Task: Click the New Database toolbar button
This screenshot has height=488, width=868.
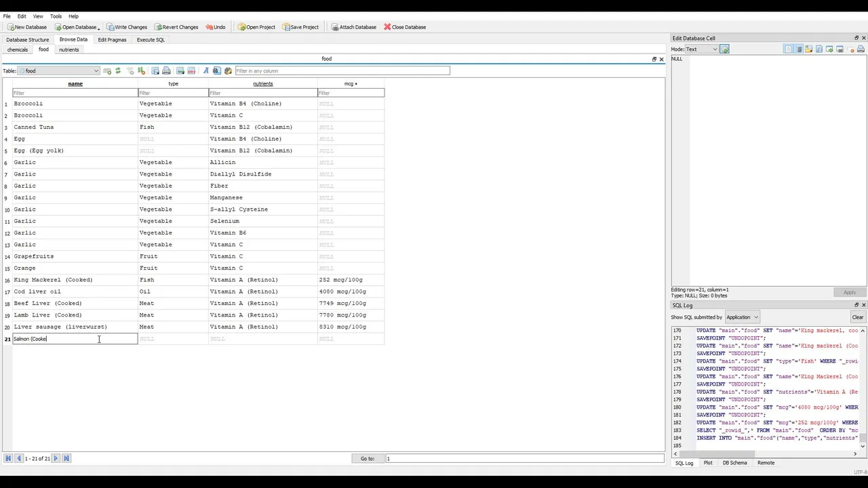Action: pos(27,27)
